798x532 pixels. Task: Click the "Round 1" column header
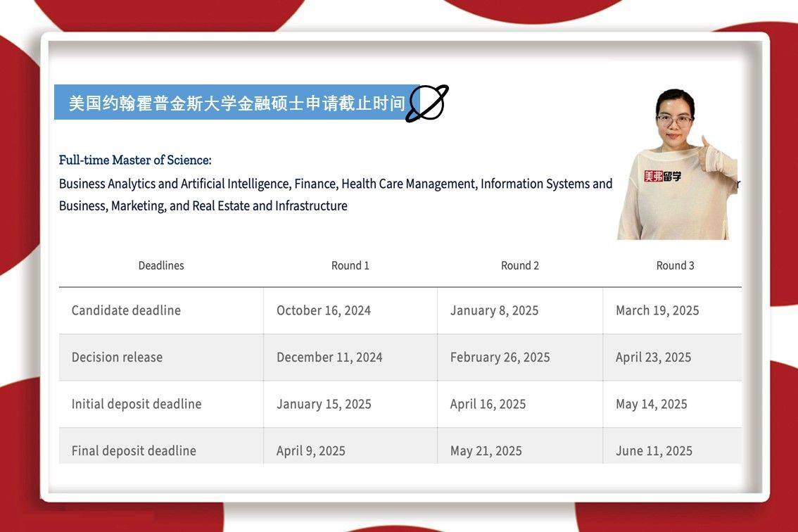[350, 265]
